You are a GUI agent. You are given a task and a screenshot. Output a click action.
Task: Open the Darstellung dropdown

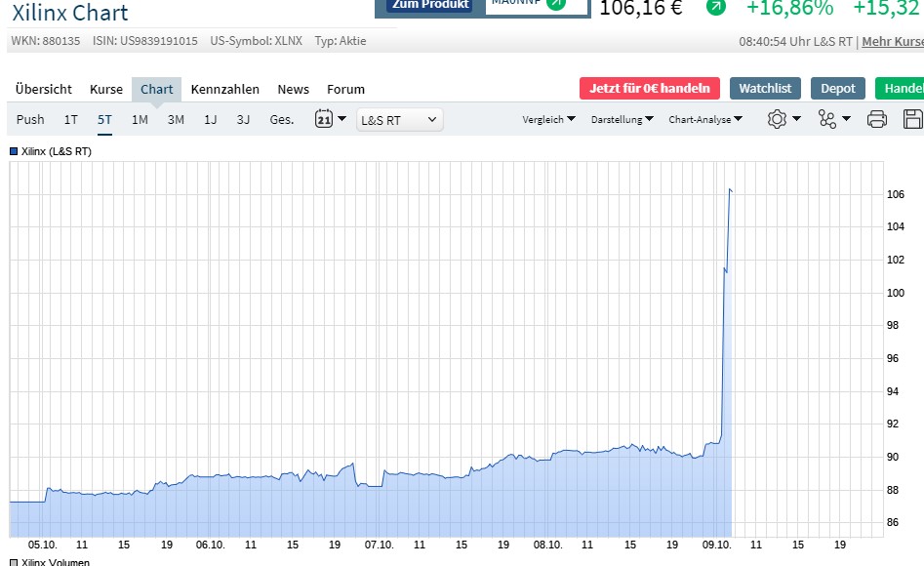[x=623, y=119]
